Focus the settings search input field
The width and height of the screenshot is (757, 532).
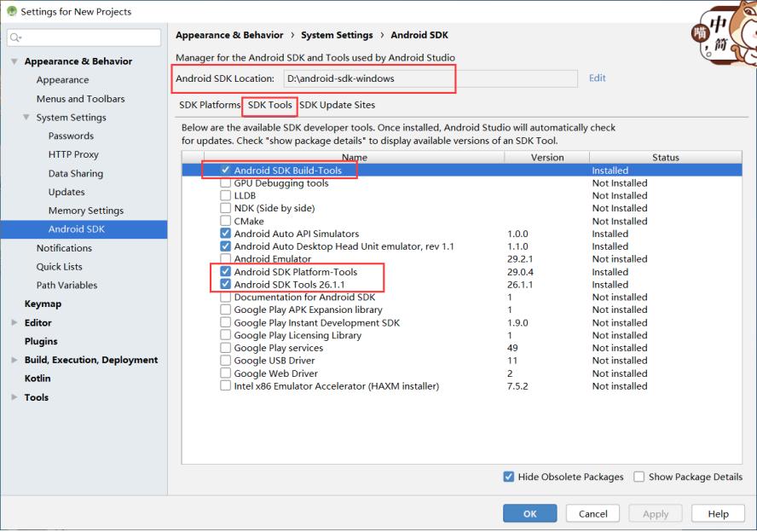[84, 38]
